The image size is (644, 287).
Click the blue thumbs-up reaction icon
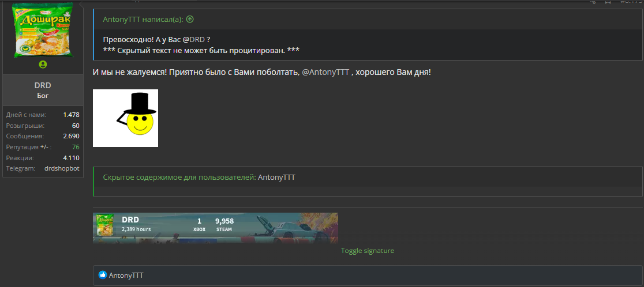pyautogui.click(x=102, y=275)
